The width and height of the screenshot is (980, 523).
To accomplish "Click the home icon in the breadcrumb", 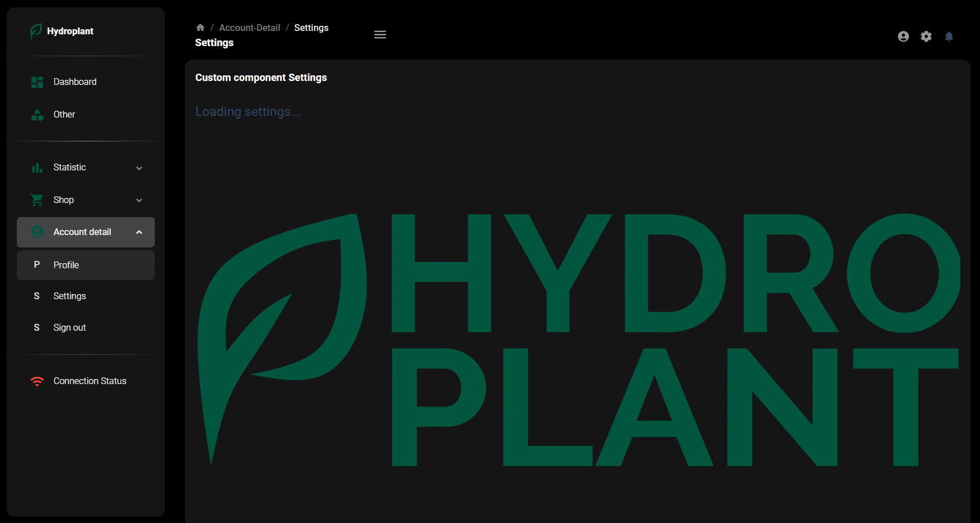I will pyautogui.click(x=200, y=27).
